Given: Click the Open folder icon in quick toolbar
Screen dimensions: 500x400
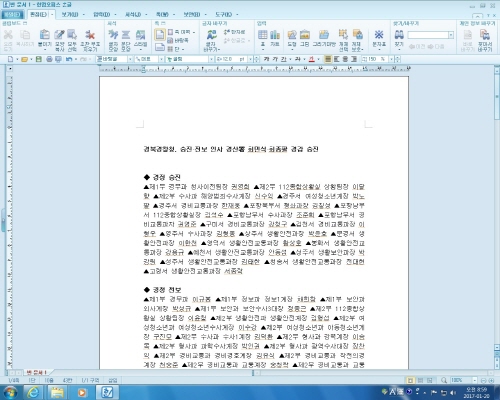Looking at the screenshot, I should pyautogui.click(x=24, y=59).
